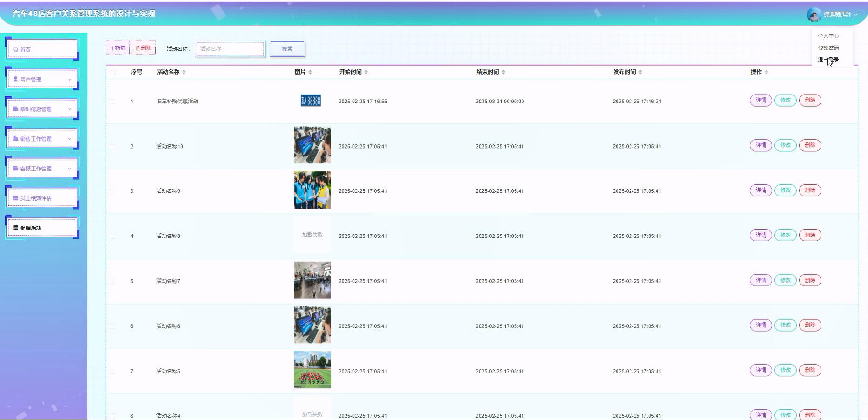Click 删除 for 活动名称7 row
The height and width of the screenshot is (420, 868).
click(810, 280)
